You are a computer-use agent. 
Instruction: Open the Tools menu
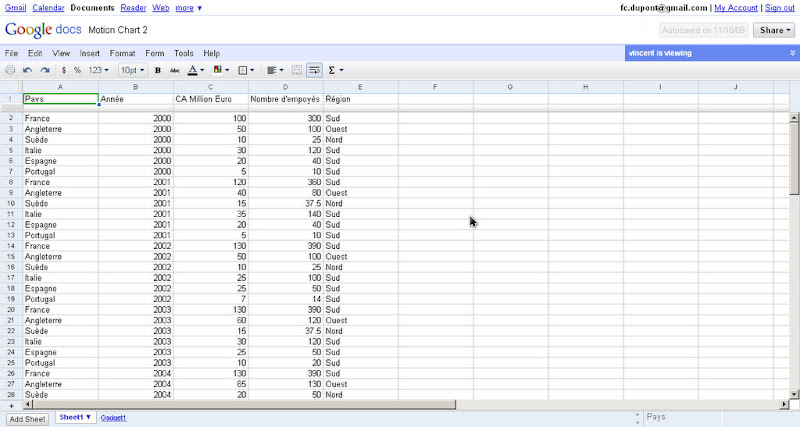pyautogui.click(x=184, y=53)
